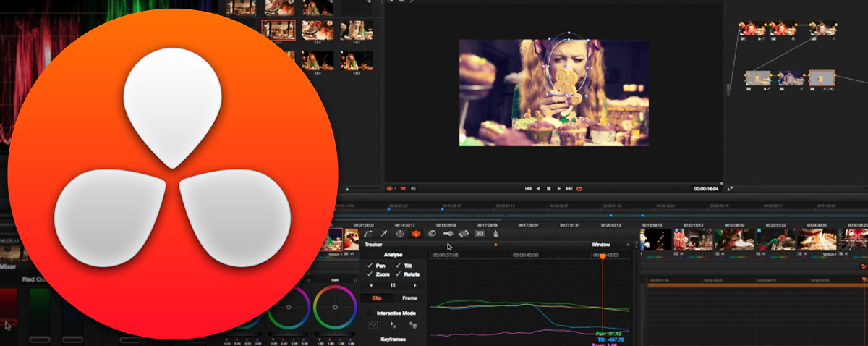Image resolution: width=868 pixels, height=346 pixels.
Task: Stop viewer playback
Action: [x=549, y=188]
